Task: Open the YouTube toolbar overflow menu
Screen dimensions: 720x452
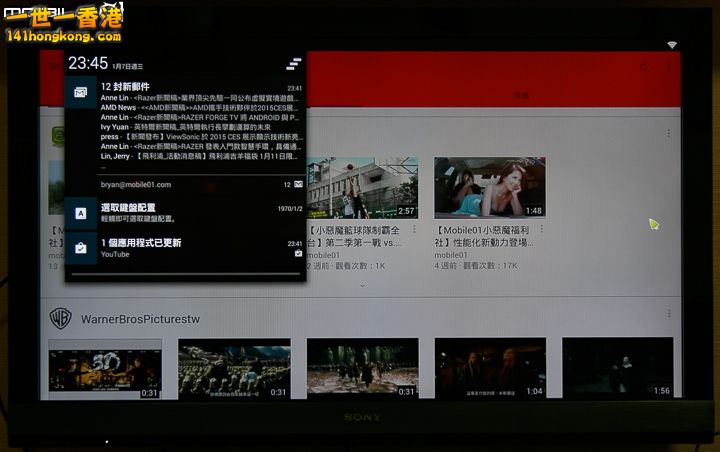Action: [668, 68]
